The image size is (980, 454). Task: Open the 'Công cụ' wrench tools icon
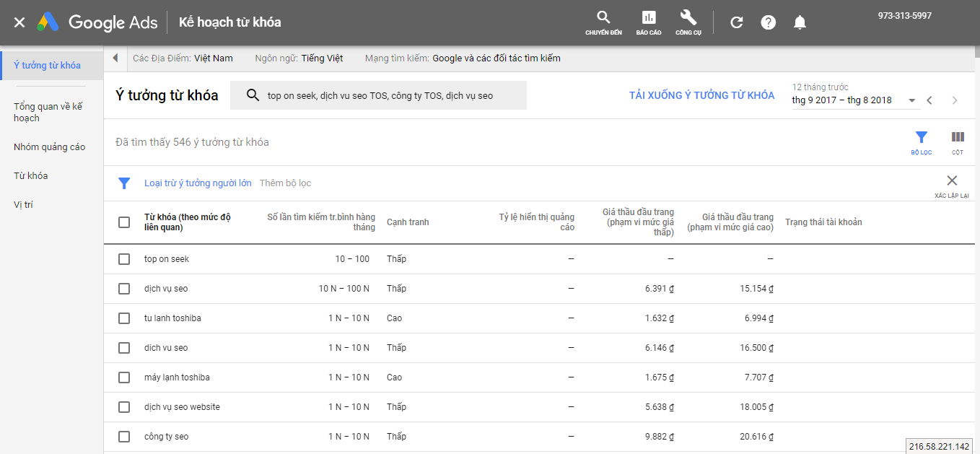pyautogui.click(x=688, y=18)
